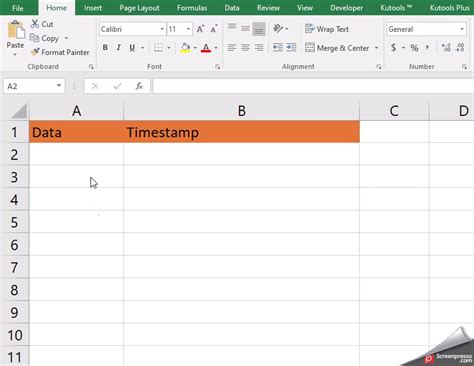Open Number dialog launcher
Image resolution: width=474 pixels, height=366 pixels.
coord(464,67)
